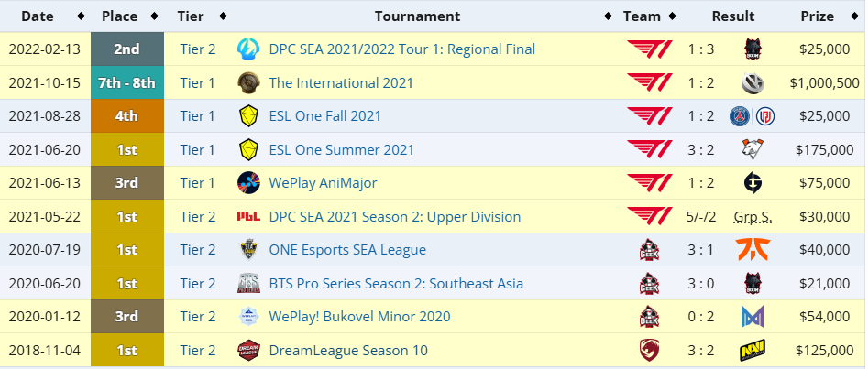The image size is (868, 369).
Task: Open BTS Pro Series Season 2 link
Action: (x=396, y=284)
